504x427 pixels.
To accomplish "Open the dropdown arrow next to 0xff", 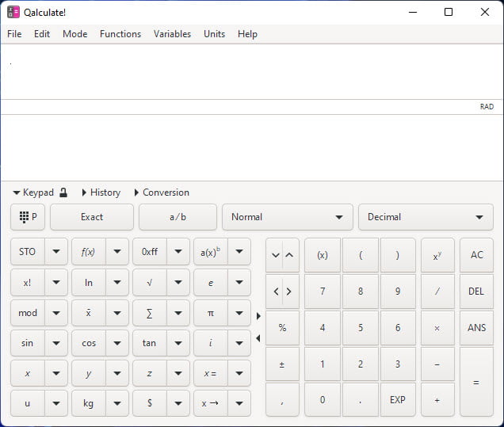I will pos(178,252).
